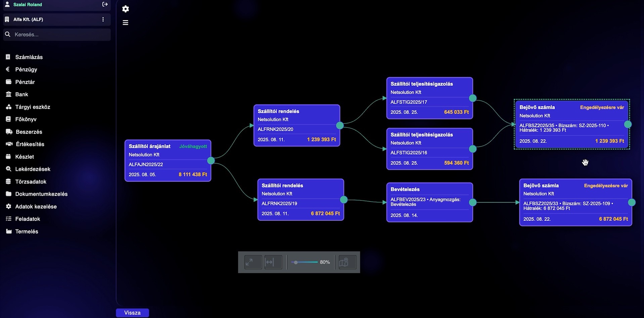Toggle the hamburger menu icon
The width and height of the screenshot is (644, 318).
pos(126,22)
